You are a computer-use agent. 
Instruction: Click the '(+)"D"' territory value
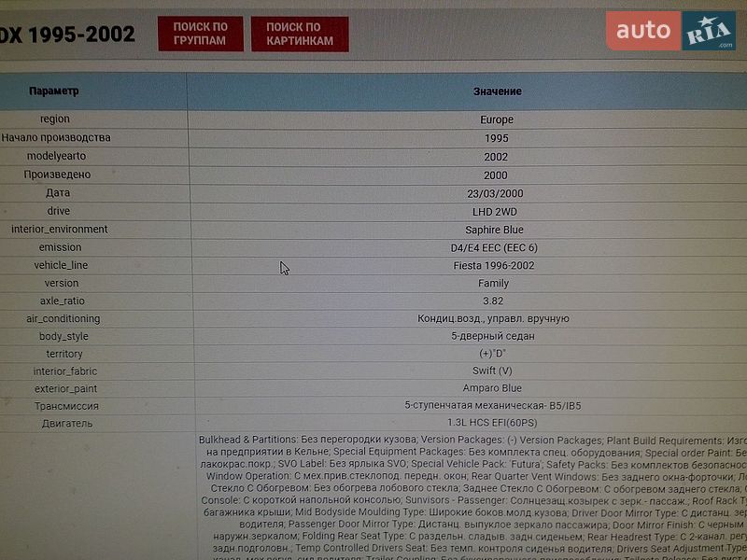tap(492, 354)
